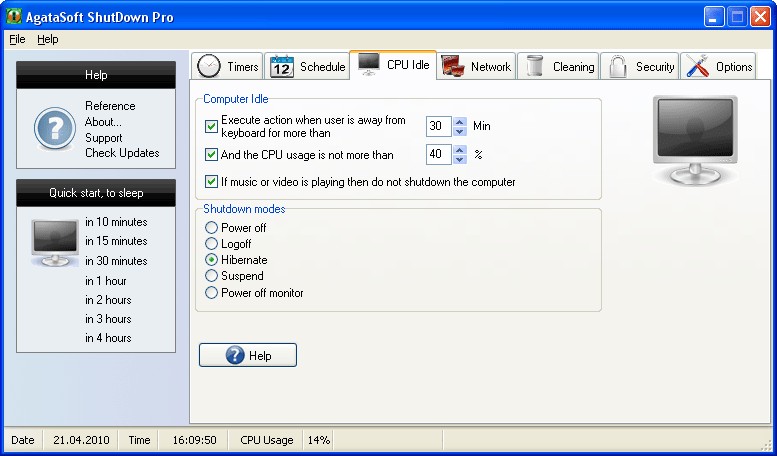The width and height of the screenshot is (777, 456).
Task: Start sleep in 15 minutes
Action: click(116, 241)
